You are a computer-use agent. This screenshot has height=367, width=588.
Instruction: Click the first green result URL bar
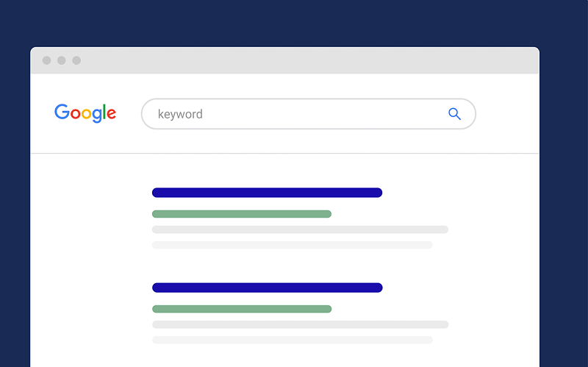242,214
